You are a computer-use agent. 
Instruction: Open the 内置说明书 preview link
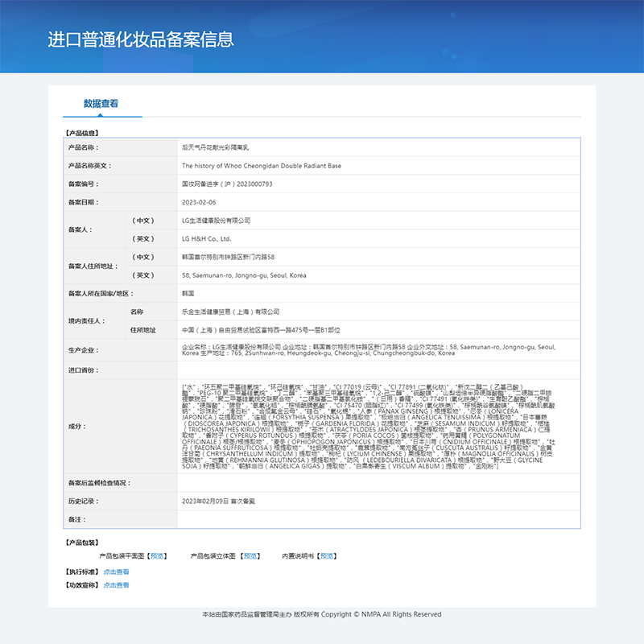pyautogui.click(x=327, y=556)
